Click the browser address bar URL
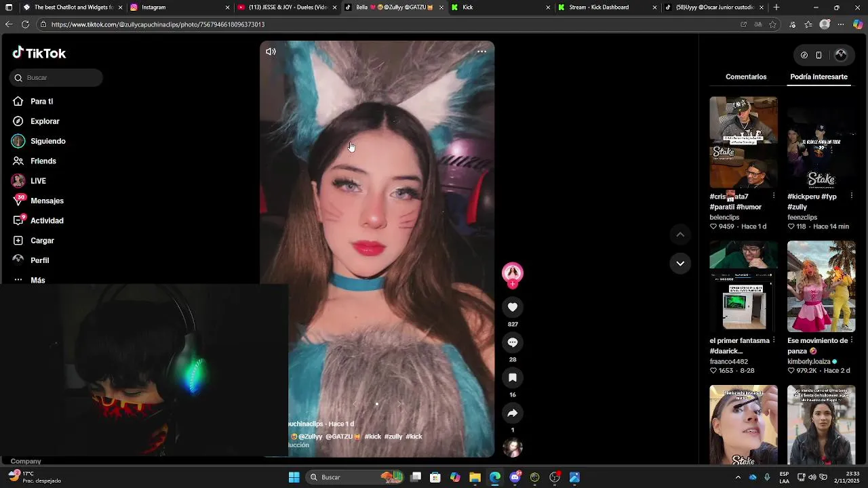868x488 pixels. (158, 24)
